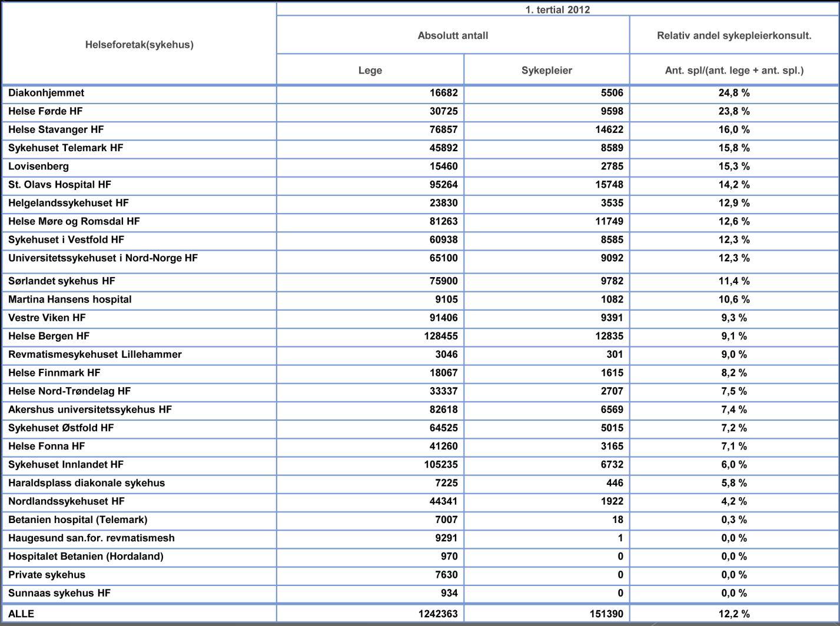Click Lege value 30725 for Helse Førde
Image resolution: width=840 pixels, height=626 pixels.
point(444,111)
